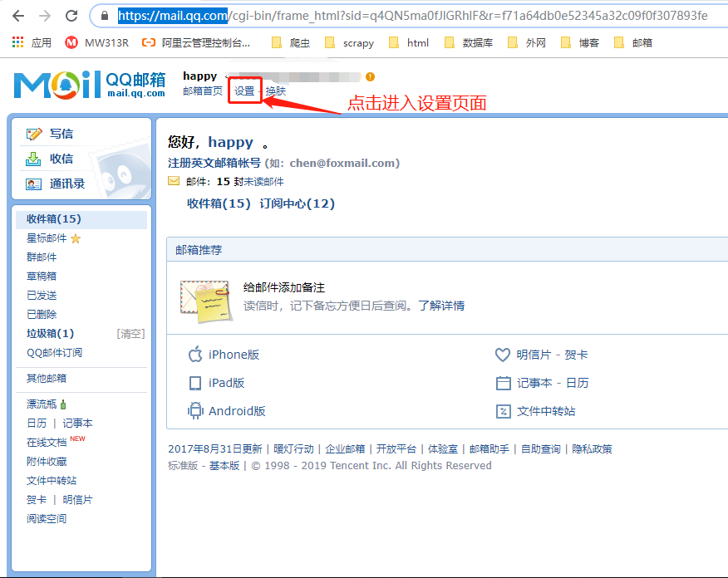This screenshot has width=728, height=578.
Task: Open the 应用 apps grid icon
Action: click(x=17, y=42)
